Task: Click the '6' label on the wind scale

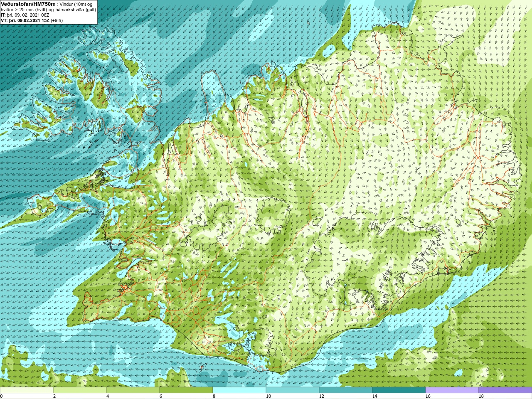Action: [x=161, y=396]
